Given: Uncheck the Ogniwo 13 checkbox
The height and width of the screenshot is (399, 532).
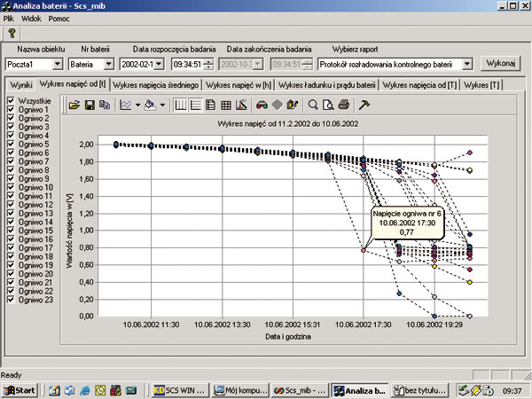Looking at the screenshot, I should point(11,213).
